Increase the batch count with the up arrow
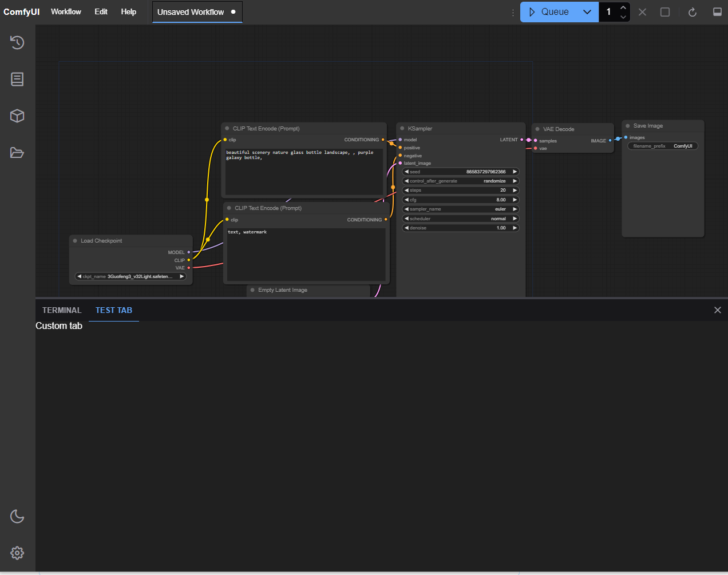The image size is (728, 575). [623, 7]
